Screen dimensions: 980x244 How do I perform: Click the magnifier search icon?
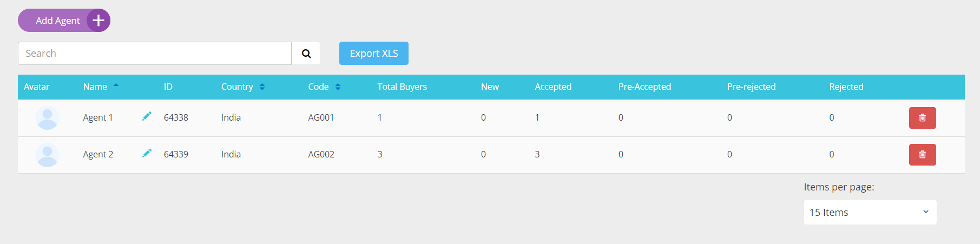(x=306, y=54)
